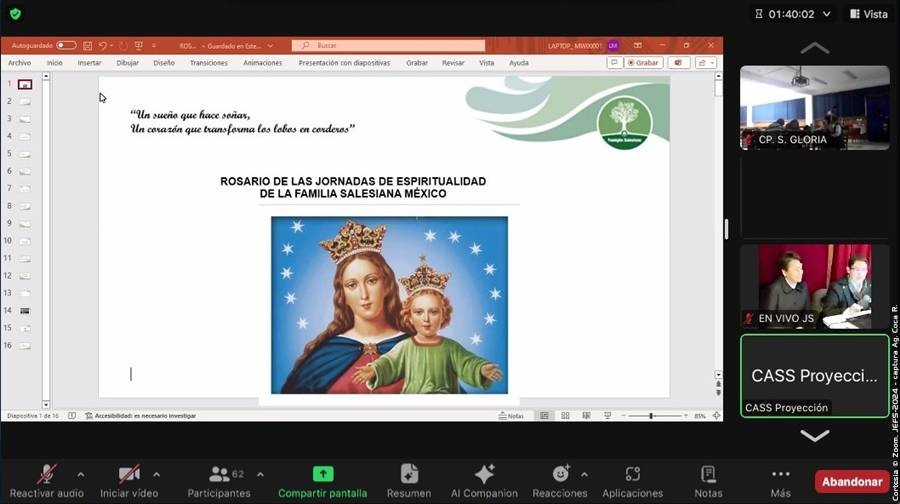This screenshot has height=504, width=900.
Task: Click the zoom slider handle in status bar
Action: (651, 416)
